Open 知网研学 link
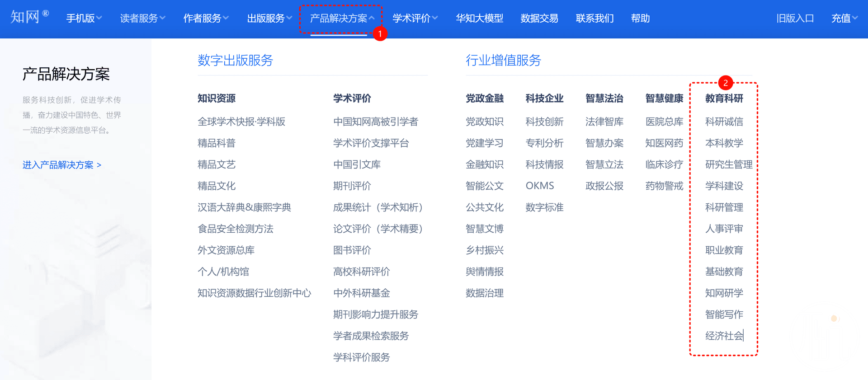Image resolution: width=868 pixels, height=380 pixels. coord(724,293)
